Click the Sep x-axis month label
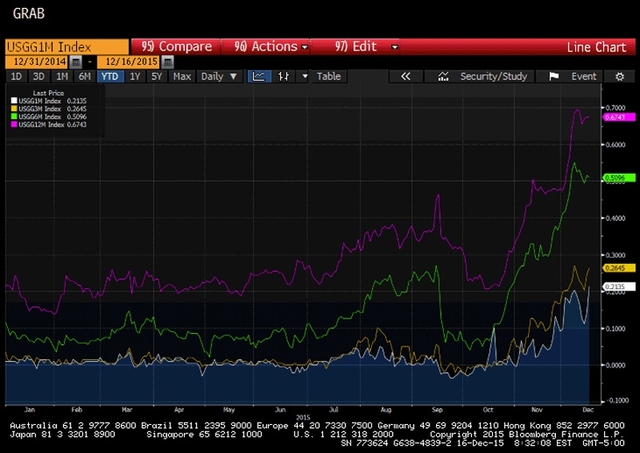The image size is (640, 453). point(437,409)
